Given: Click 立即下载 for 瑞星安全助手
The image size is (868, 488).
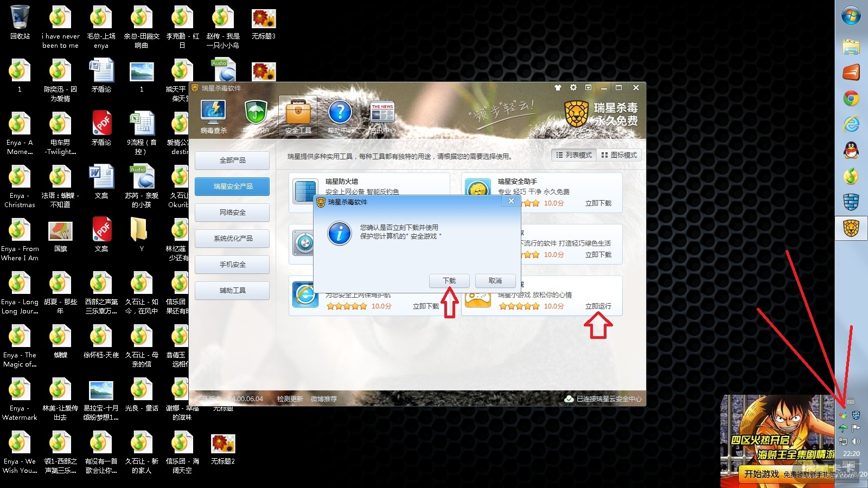Looking at the screenshot, I should [x=598, y=203].
